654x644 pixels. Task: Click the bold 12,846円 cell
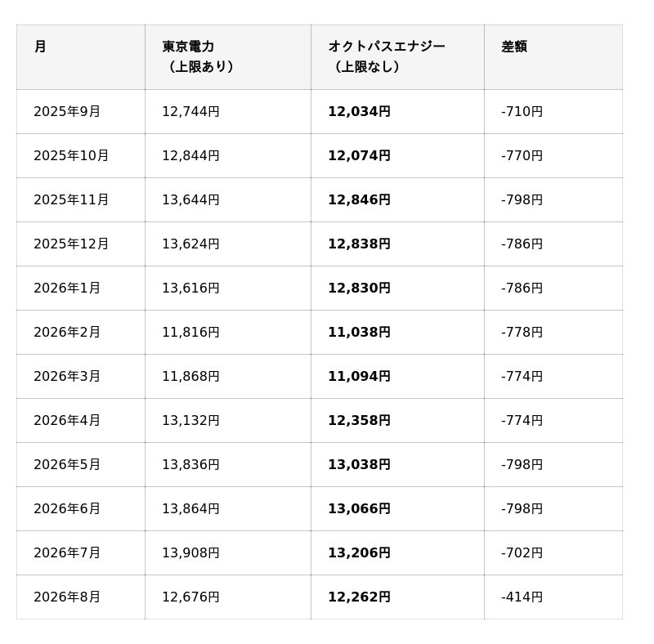coord(359,199)
